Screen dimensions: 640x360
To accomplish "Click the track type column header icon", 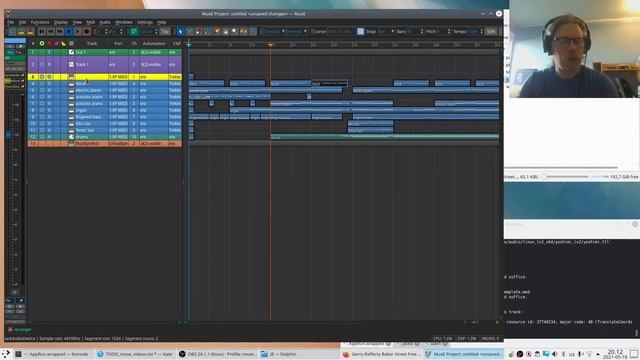I will 71,43.
